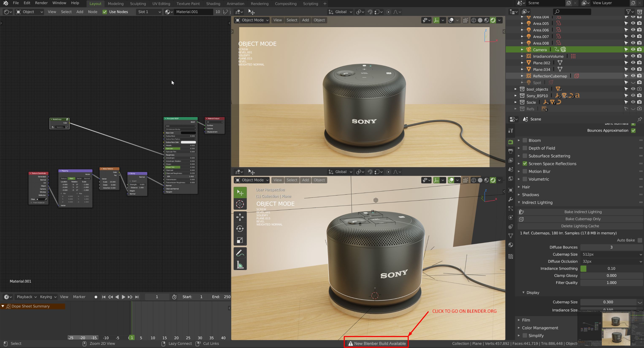Screen dimensions: 644x348
Task: Expand the bool_objects collection
Action: point(515,89)
